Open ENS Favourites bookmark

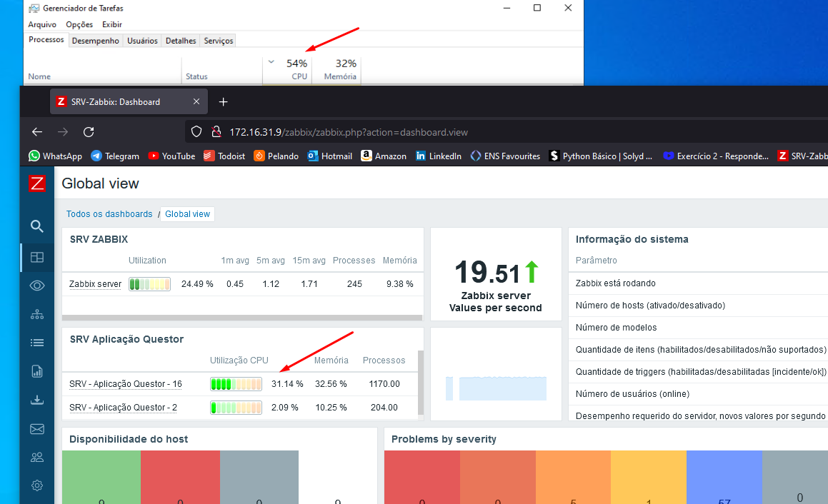click(x=505, y=156)
